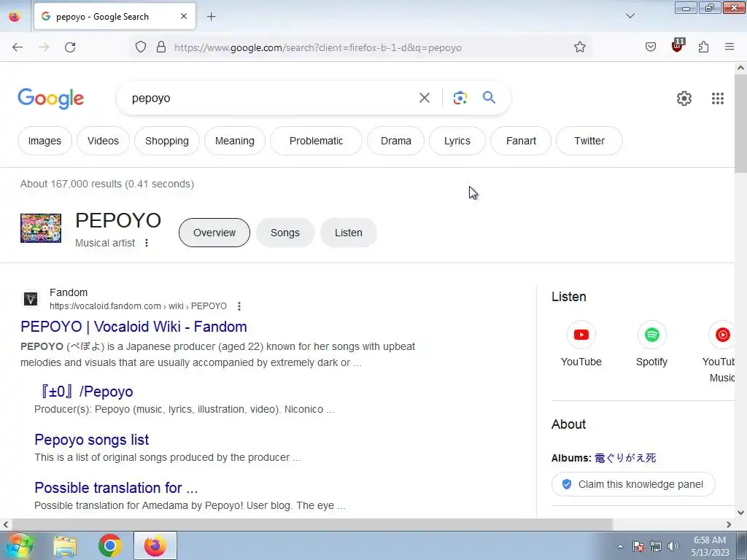747x560 pixels.
Task: Select the Lyrics search chip
Action: (x=457, y=141)
